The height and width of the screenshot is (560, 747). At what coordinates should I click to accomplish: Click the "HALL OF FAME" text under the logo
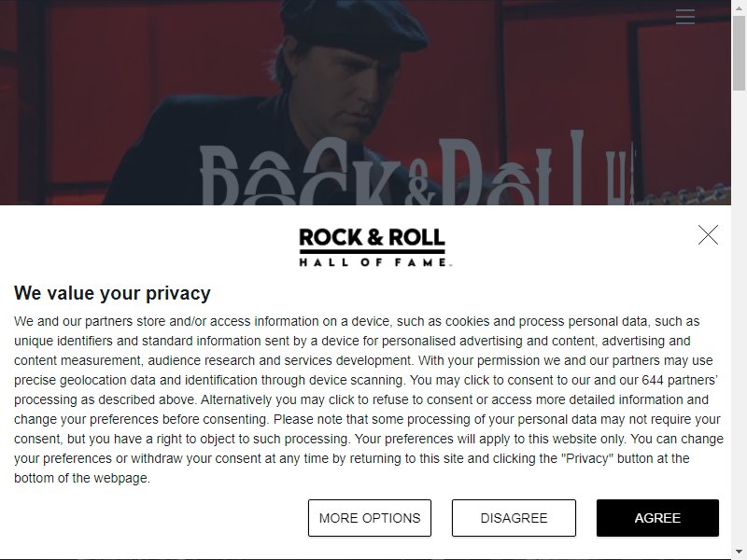(373, 262)
